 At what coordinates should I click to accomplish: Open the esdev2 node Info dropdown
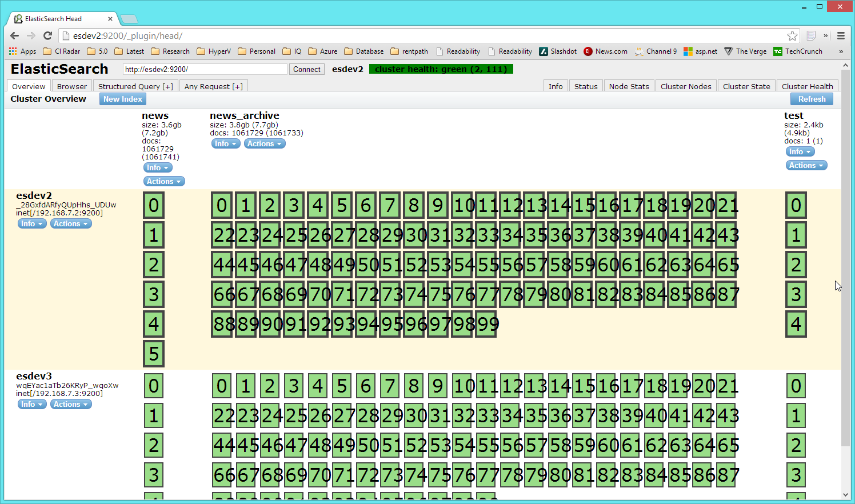pos(32,223)
